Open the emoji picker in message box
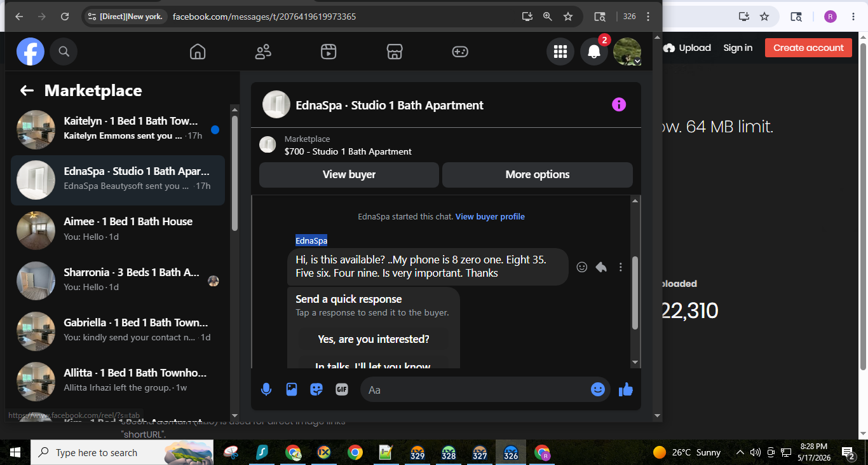This screenshot has width=868, height=465. pos(598,389)
